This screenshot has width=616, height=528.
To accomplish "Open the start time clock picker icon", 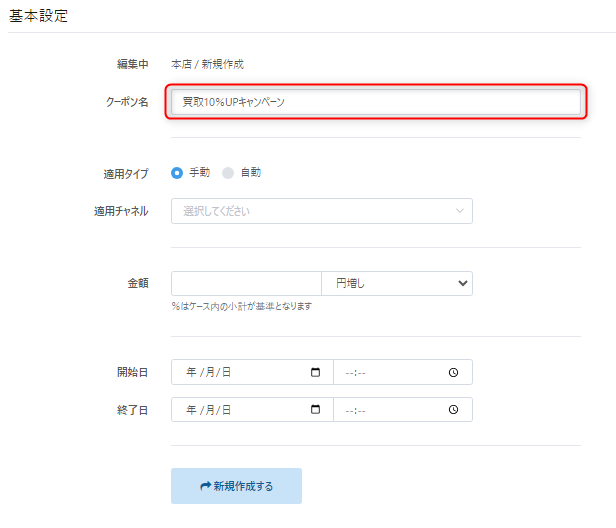I will click(x=453, y=372).
